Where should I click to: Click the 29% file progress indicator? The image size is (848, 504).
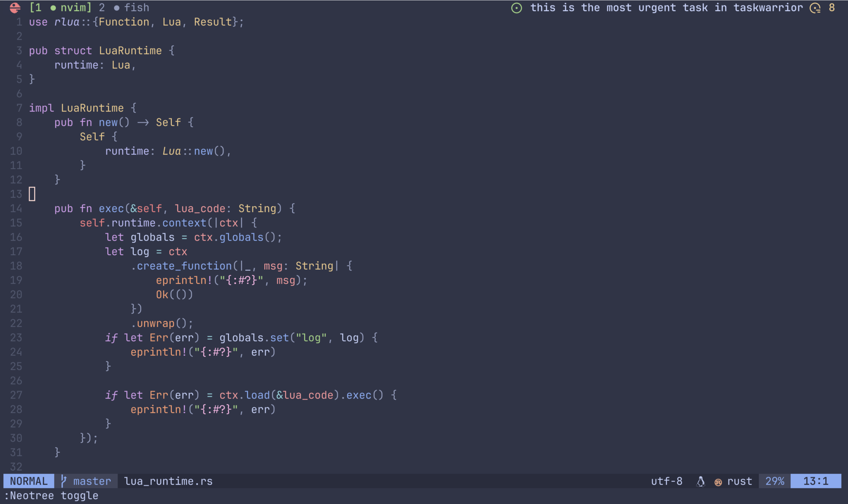click(774, 481)
